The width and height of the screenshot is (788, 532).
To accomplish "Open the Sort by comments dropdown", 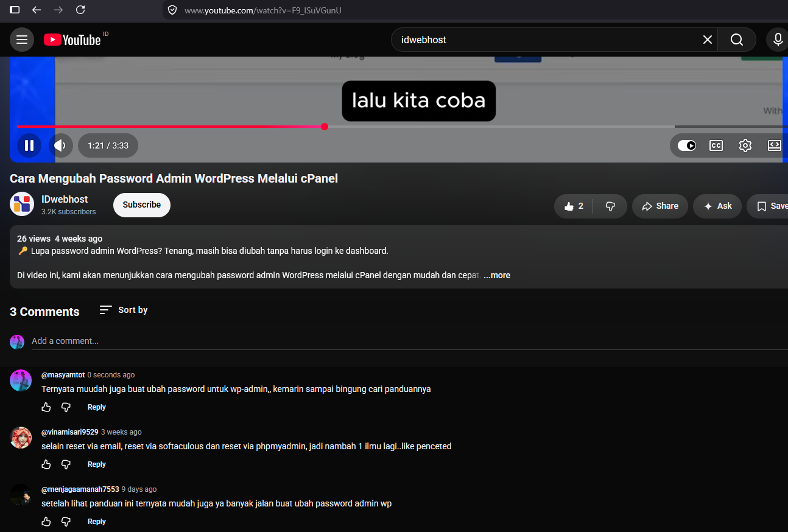I will point(124,310).
